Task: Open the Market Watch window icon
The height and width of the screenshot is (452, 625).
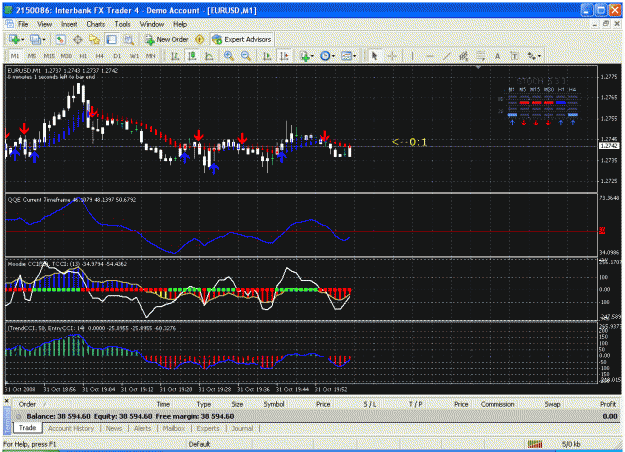Action: pos(61,39)
